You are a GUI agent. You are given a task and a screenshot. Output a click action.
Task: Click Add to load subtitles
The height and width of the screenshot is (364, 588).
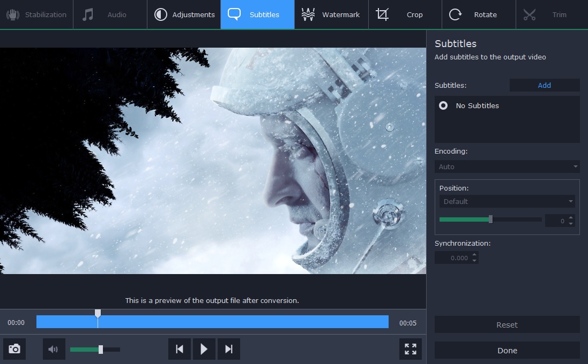point(544,85)
